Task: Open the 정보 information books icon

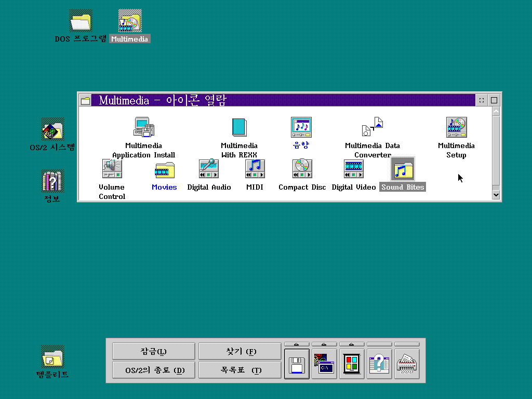Action: click(52, 181)
